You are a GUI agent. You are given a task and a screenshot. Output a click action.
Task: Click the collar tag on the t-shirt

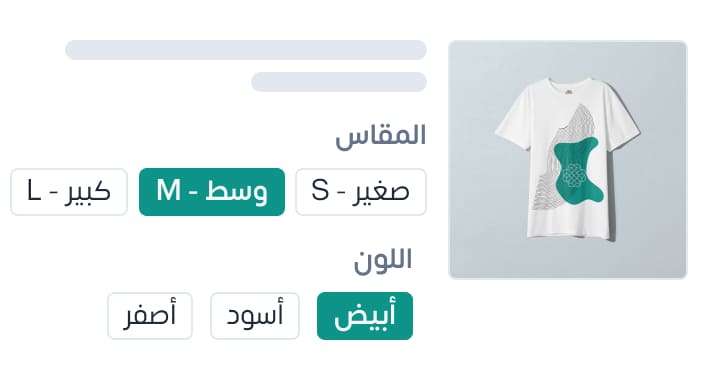[569, 92]
